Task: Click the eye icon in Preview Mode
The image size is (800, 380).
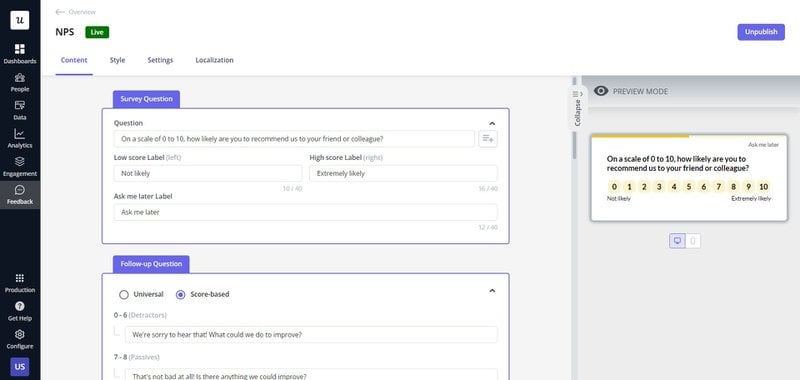Action: click(601, 91)
